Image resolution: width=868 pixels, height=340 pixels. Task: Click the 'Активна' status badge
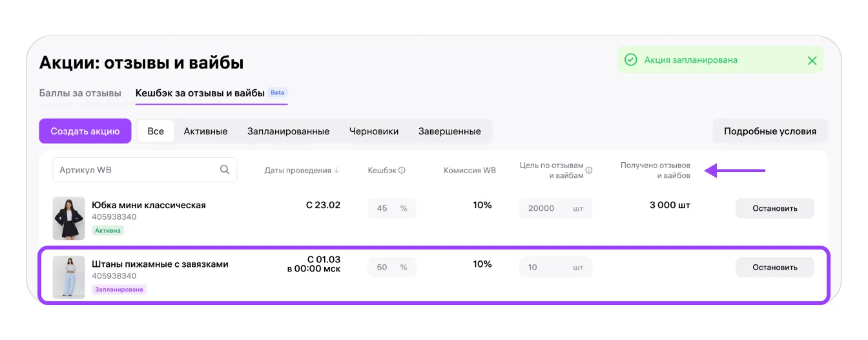(x=107, y=230)
